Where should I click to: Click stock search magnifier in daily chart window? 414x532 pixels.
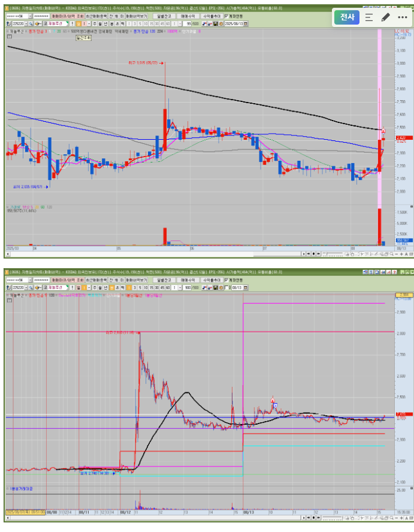point(31,23)
